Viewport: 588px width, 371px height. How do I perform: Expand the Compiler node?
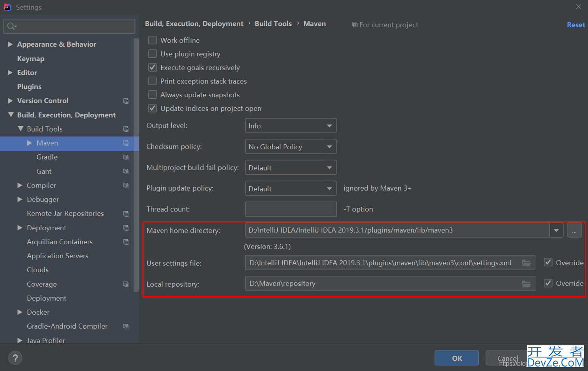pos(20,185)
